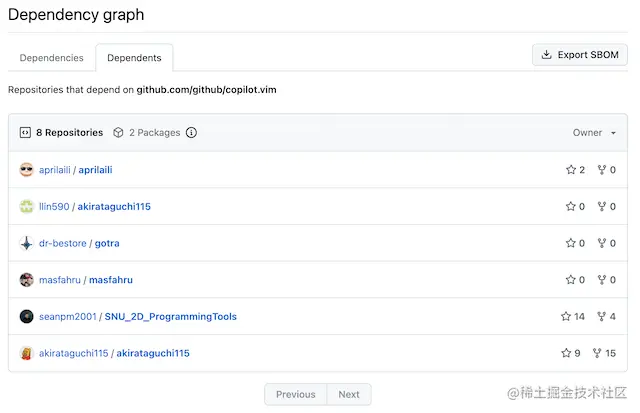Open aprilaili user avatar
Viewport: 640px width, 413px height.
coord(27,170)
